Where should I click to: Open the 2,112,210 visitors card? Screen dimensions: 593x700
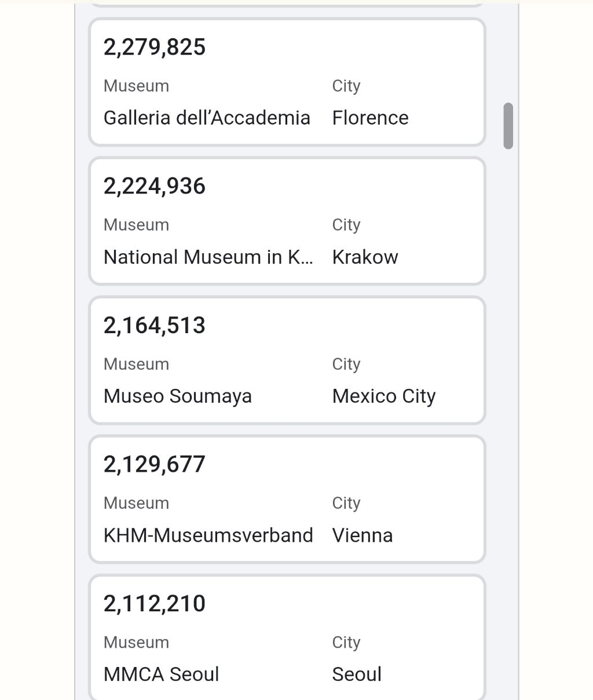287,637
